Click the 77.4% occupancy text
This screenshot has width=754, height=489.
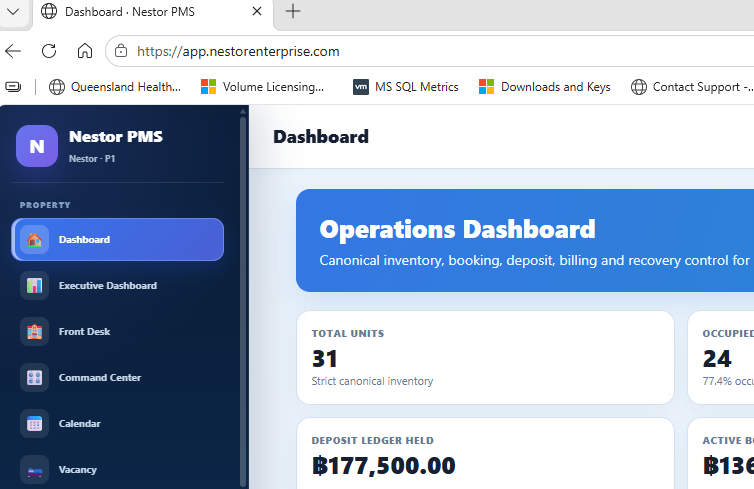coord(728,381)
